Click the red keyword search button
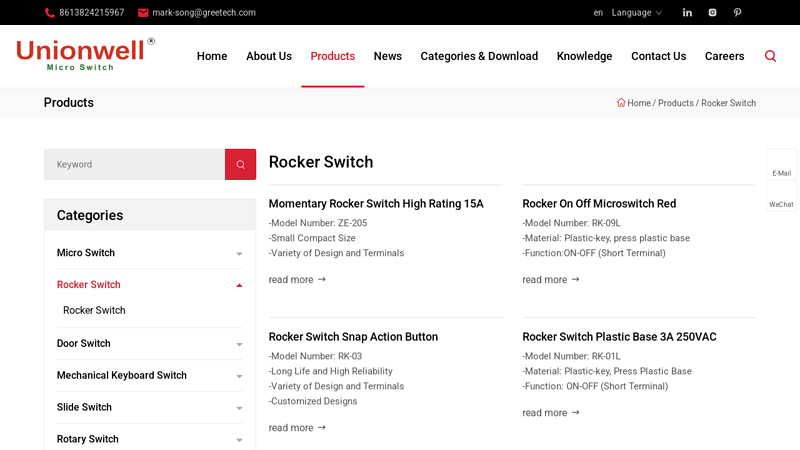 [240, 164]
